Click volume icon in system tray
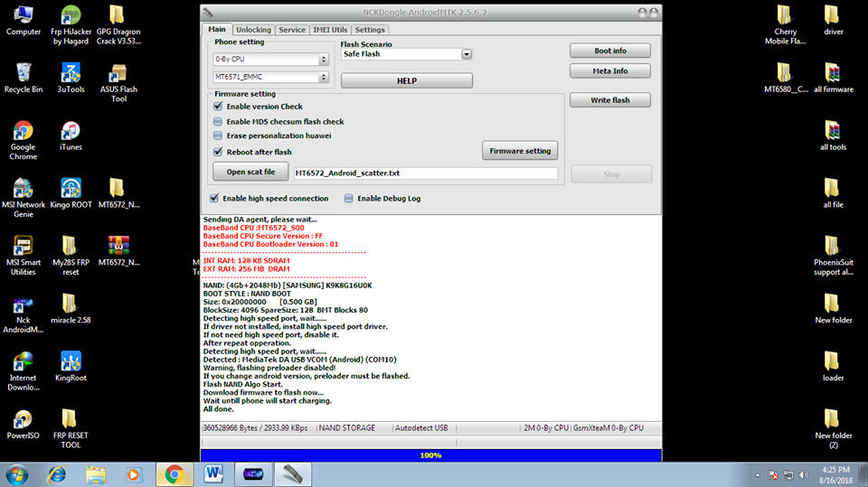This screenshot has width=868, height=487. 804,475
